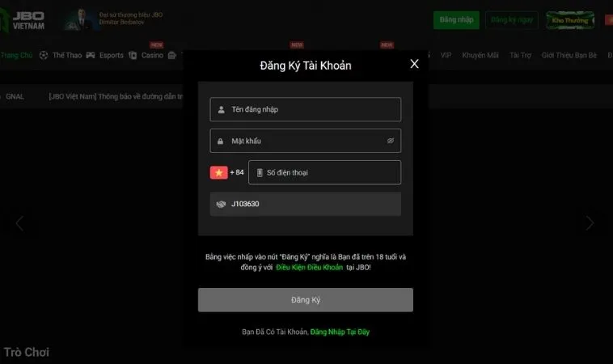The width and height of the screenshot is (613, 364).
Task: Click the handshake referral code icon
Action: coord(221,204)
